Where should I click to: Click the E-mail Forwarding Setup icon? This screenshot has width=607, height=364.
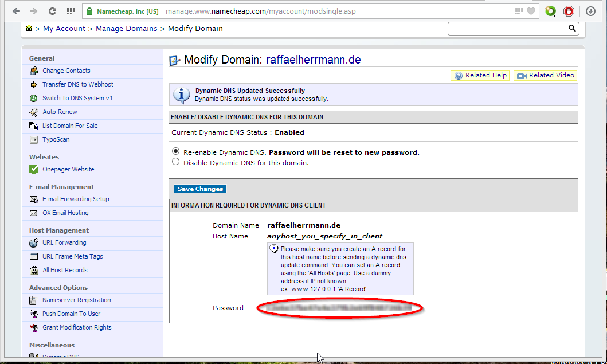click(34, 199)
